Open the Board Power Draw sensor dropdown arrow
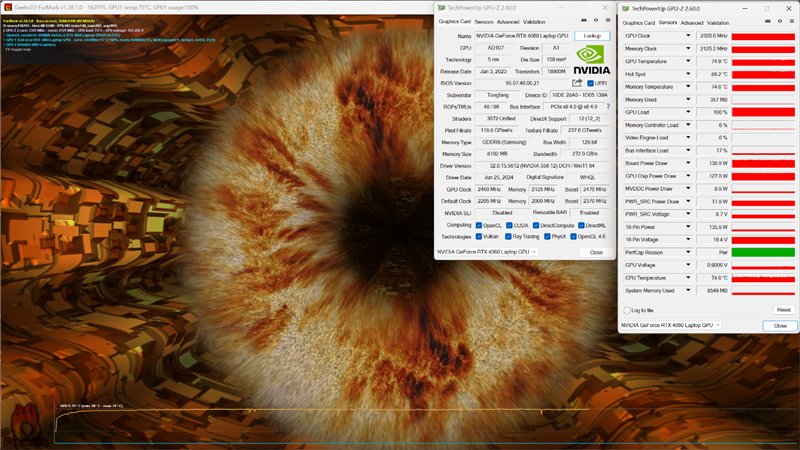 [x=688, y=163]
